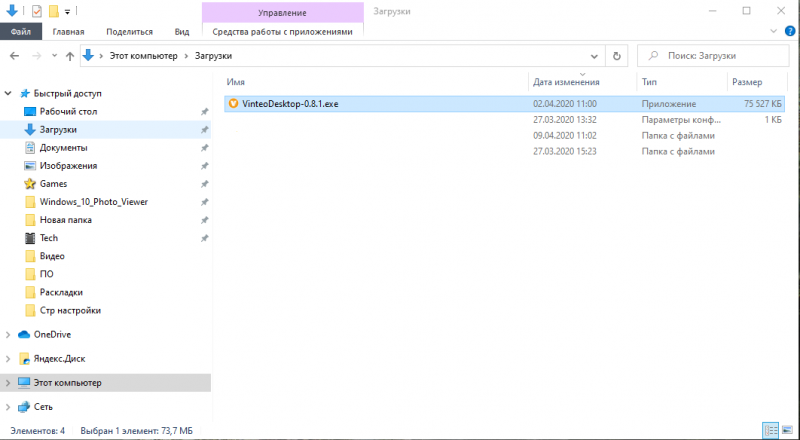Open the Tech folder in the sidebar
The image size is (800, 440).
(x=48, y=238)
